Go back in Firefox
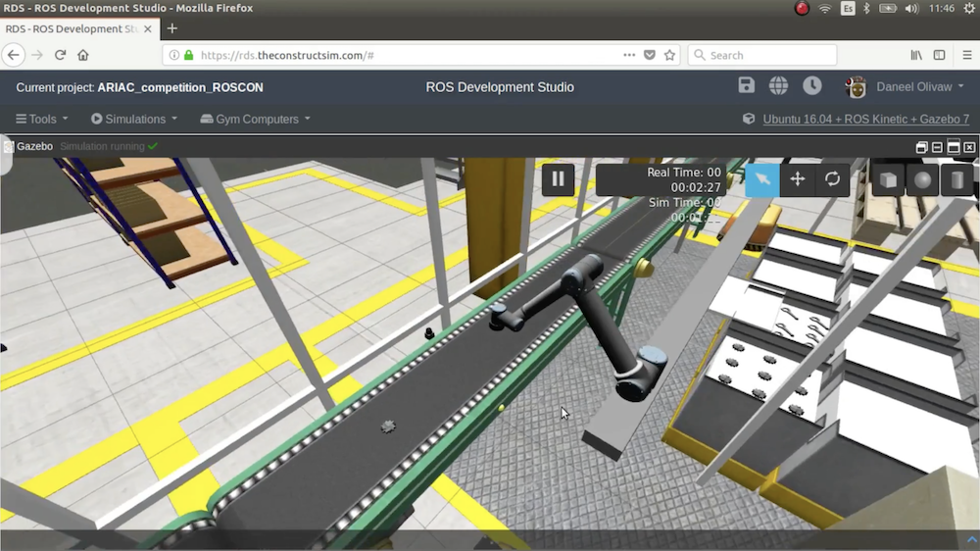The height and width of the screenshot is (551, 980). tap(13, 55)
